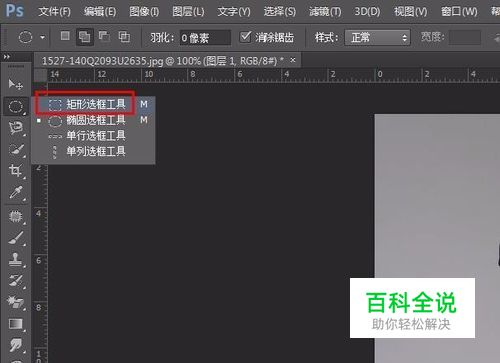The image size is (500, 363).
Task: Choose 椭圆选框工具 from the flyout
Action: tap(94, 120)
